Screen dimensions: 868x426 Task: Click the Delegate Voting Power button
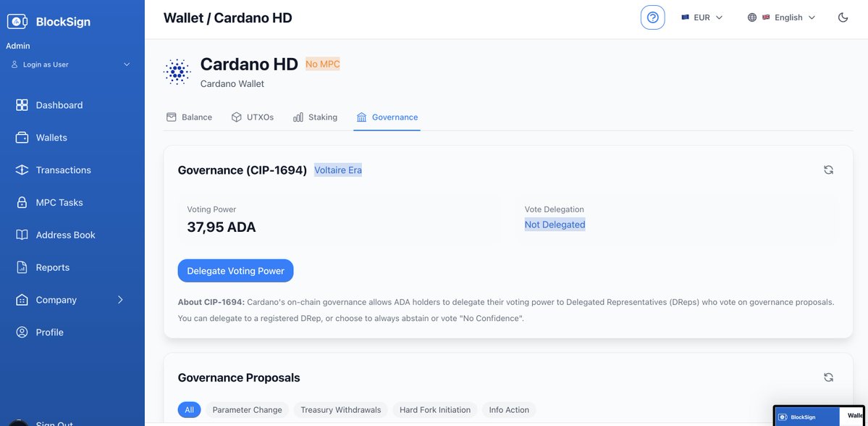click(235, 271)
